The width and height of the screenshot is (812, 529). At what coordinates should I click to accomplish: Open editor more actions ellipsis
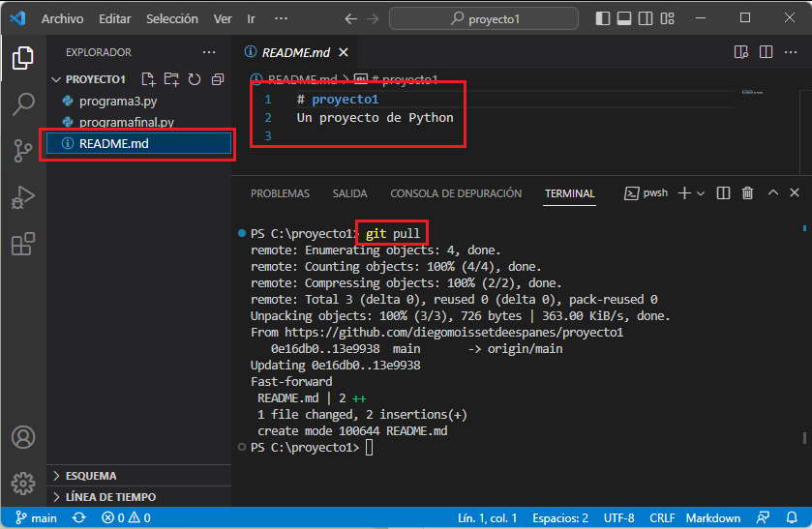(791, 52)
